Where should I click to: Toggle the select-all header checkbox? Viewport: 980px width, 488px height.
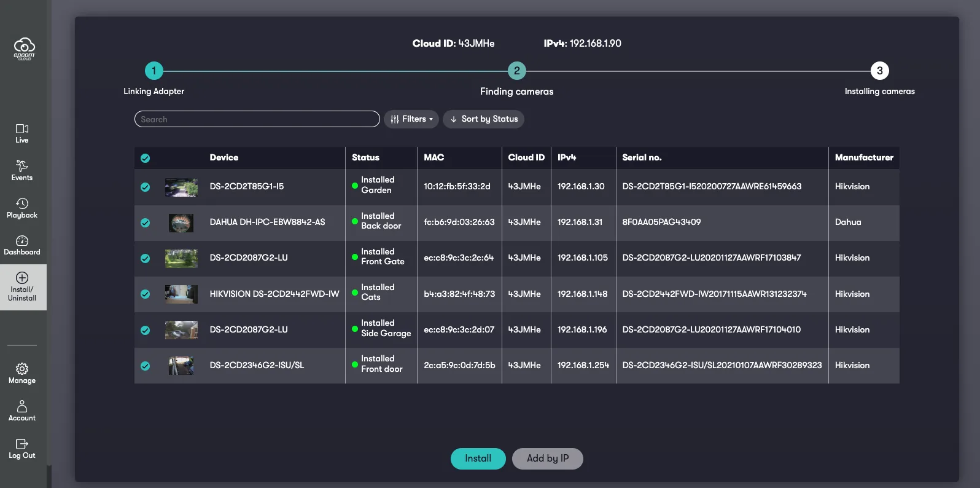point(145,158)
